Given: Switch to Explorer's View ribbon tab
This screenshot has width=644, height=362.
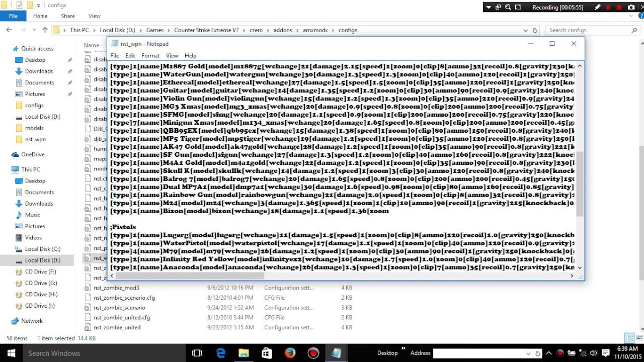Looking at the screenshot, I should pos(94,16).
